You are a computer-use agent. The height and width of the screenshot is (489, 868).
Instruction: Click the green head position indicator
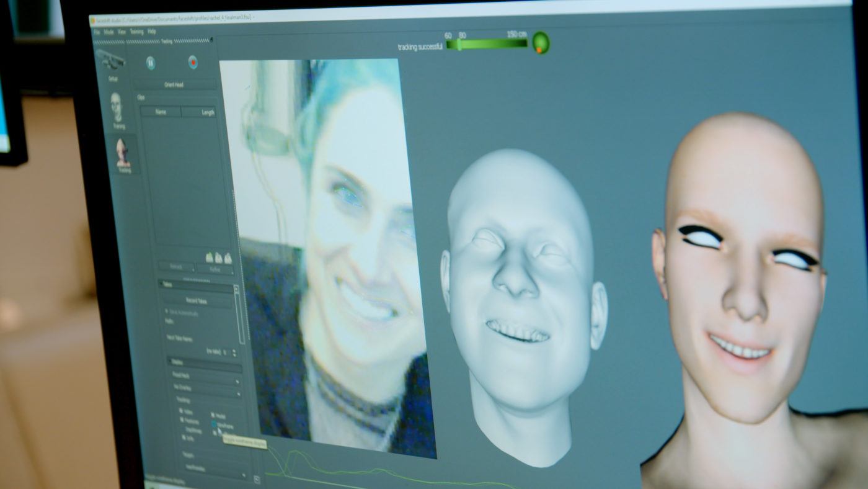pyautogui.click(x=541, y=43)
